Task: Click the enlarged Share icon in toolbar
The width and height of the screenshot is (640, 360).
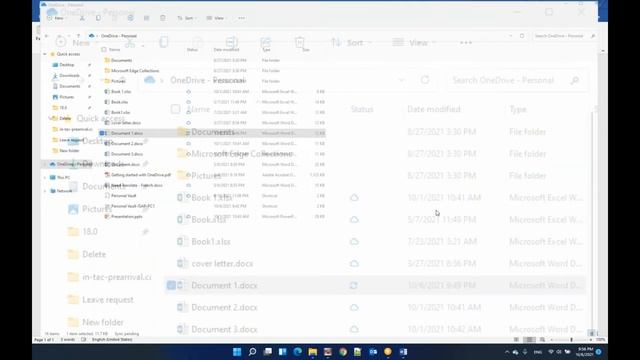Action: tap(266, 42)
